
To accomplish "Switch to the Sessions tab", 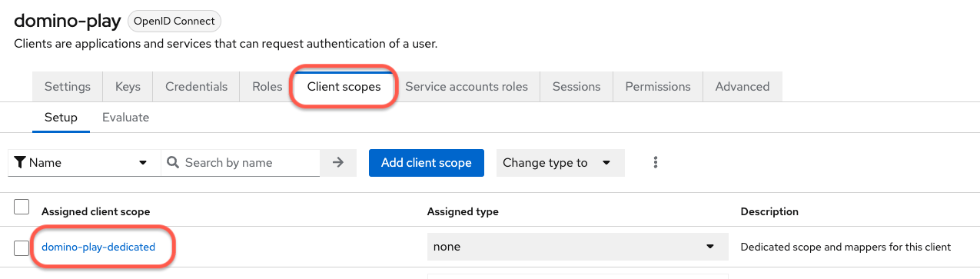I will (x=576, y=87).
